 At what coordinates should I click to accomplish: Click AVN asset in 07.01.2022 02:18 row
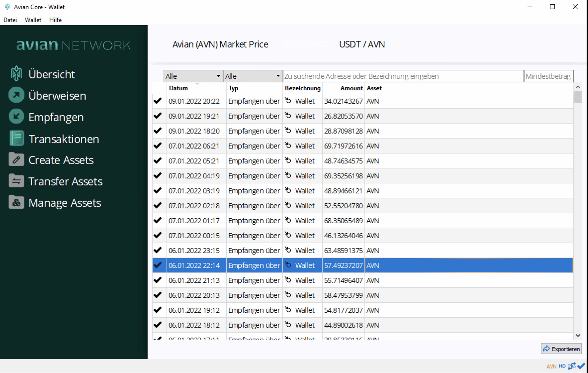click(373, 206)
